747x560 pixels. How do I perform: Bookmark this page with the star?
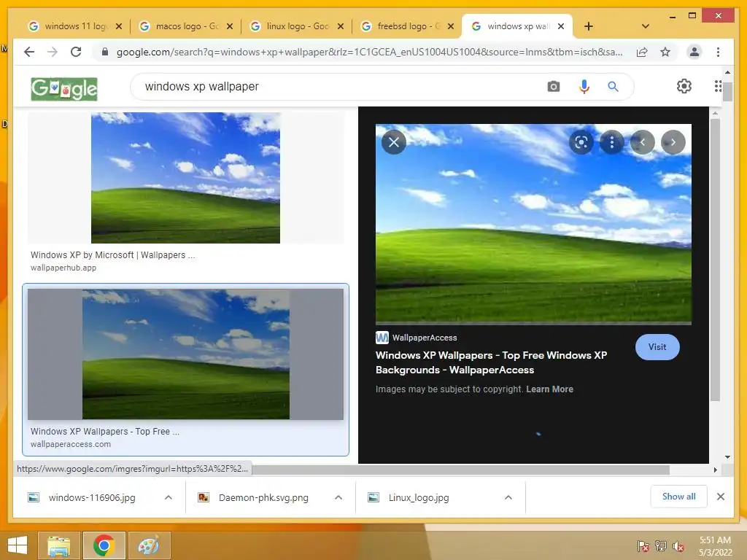point(665,52)
